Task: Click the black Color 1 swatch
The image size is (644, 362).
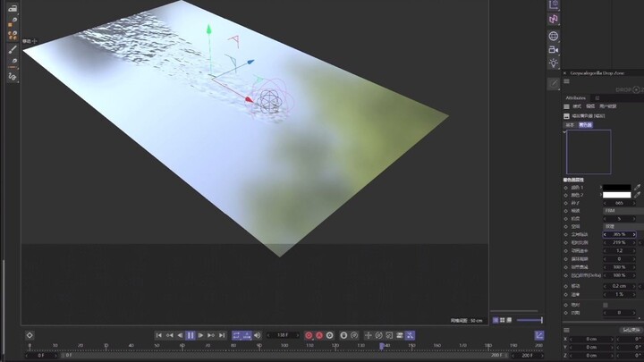Action: pos(616,188)
